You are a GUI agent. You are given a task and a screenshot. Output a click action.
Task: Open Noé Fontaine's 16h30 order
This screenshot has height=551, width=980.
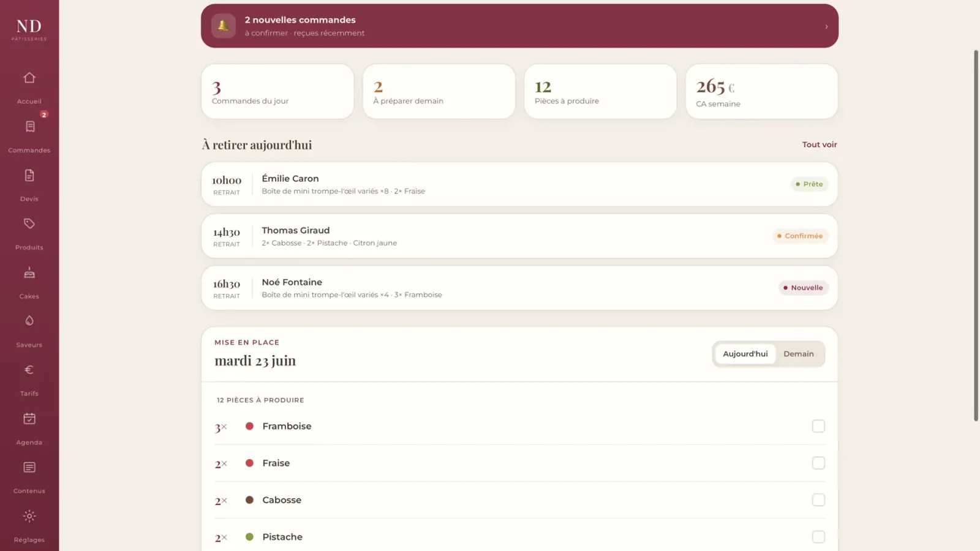coord(519,288)
